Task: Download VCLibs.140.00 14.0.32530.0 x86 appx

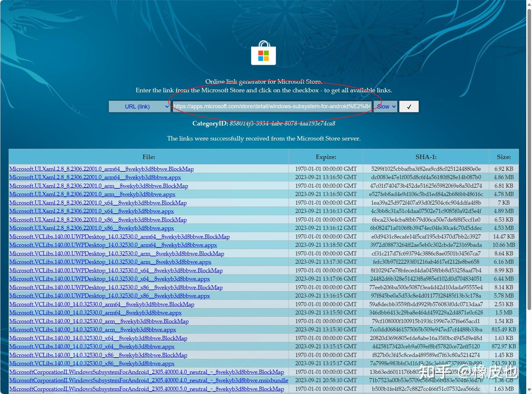Action: tap(92, 363)
